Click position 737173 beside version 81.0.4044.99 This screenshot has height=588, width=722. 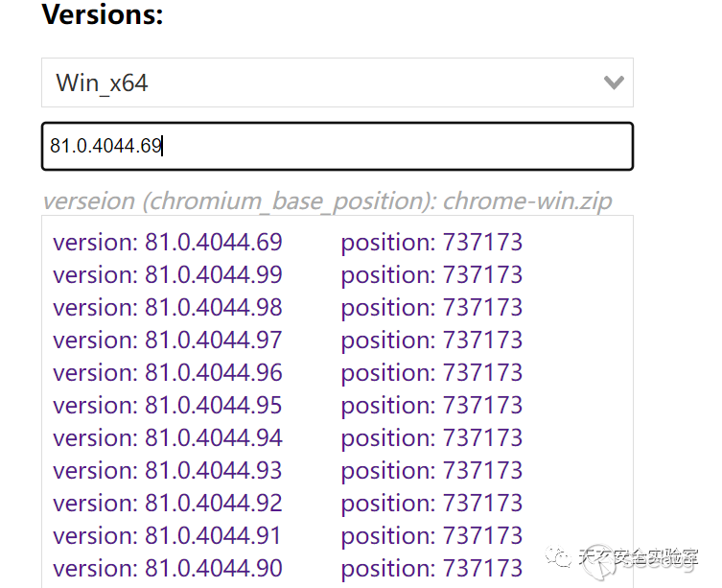coord(431,275)
